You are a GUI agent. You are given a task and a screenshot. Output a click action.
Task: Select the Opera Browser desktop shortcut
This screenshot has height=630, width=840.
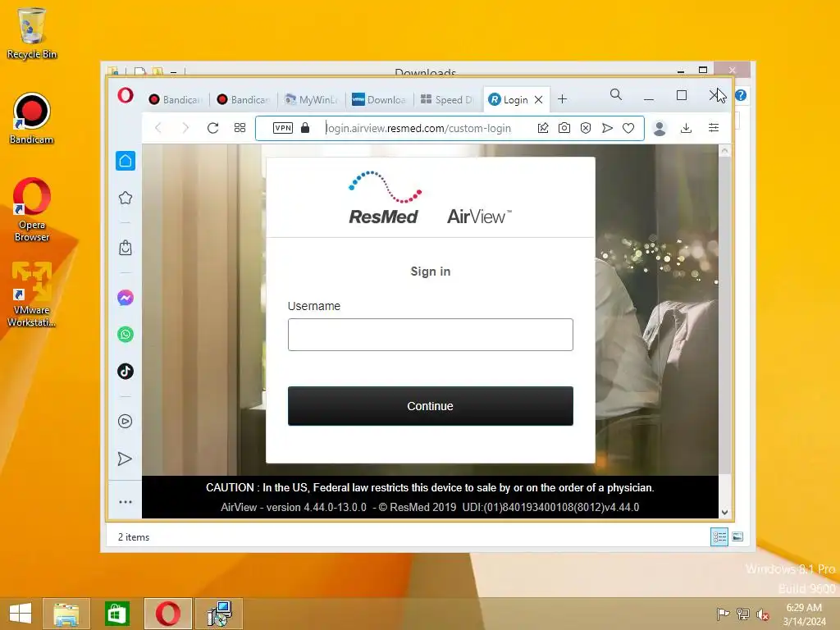(32, 209)
